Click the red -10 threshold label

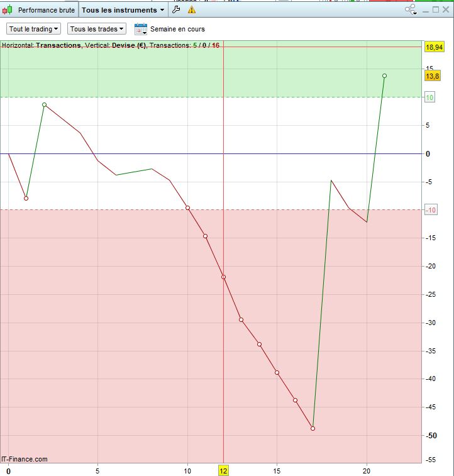pos(431,210)
